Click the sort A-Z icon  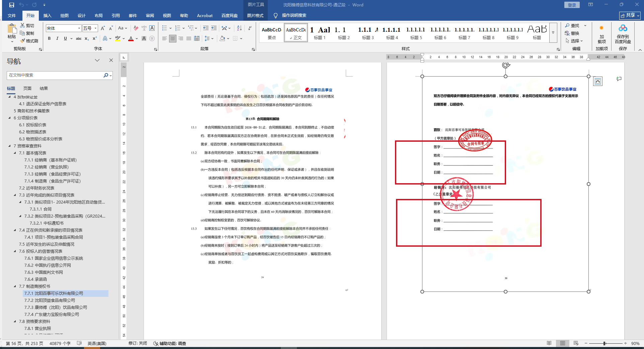point(239,28)
